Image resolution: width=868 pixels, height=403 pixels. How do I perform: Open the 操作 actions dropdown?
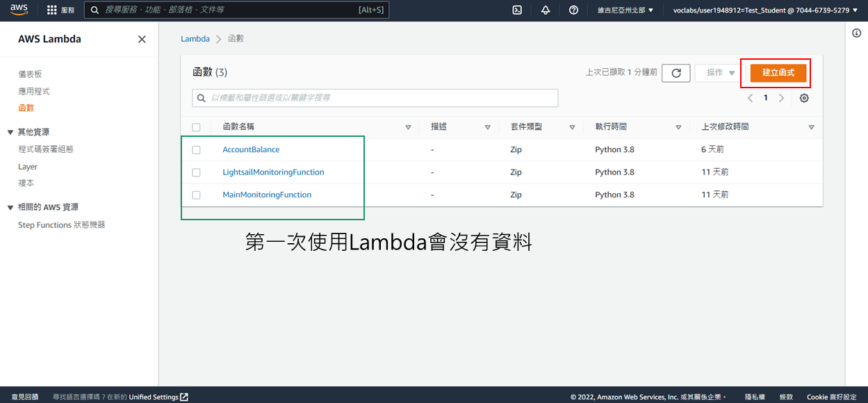click(x=720, y=73)
